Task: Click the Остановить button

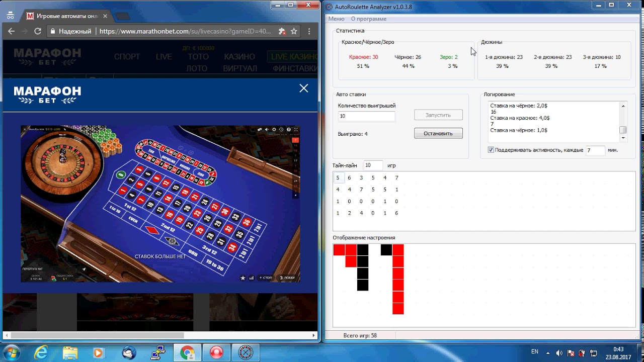Action: click(438, 133)
